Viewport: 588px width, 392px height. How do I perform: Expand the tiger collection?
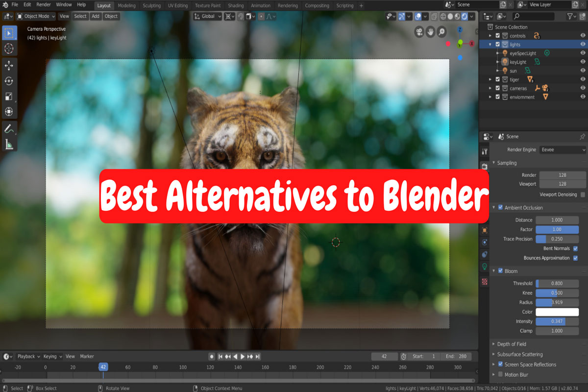490,79
